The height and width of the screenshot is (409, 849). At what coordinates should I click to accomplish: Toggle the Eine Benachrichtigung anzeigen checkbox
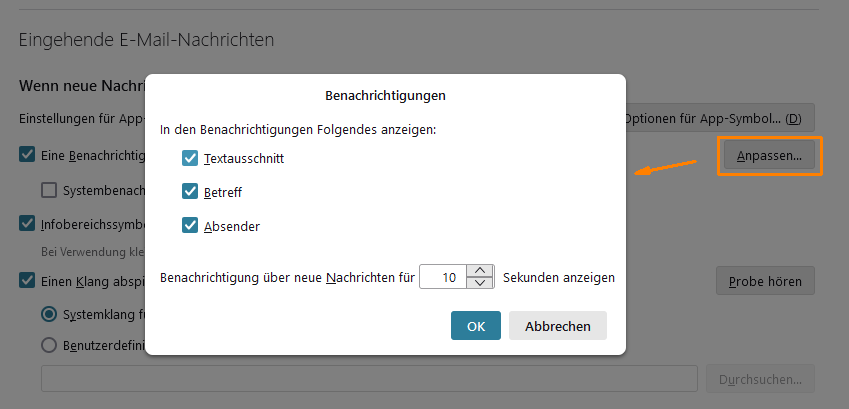pyautogui.click(x=27, y=155)
